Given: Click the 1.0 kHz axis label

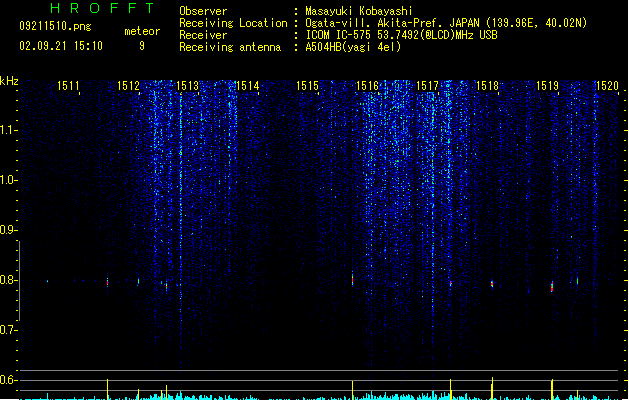Looking at the screenshot, I should 8,180.
